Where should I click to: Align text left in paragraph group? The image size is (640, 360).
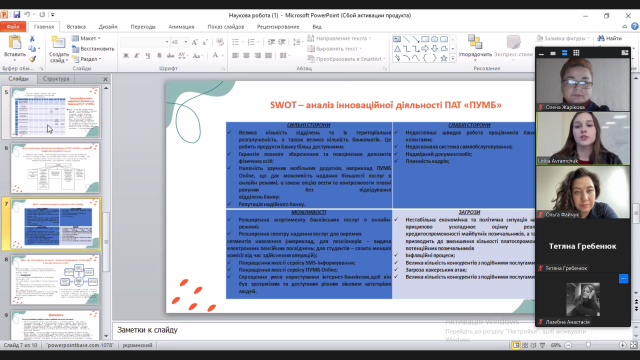[x=236, y=56]
